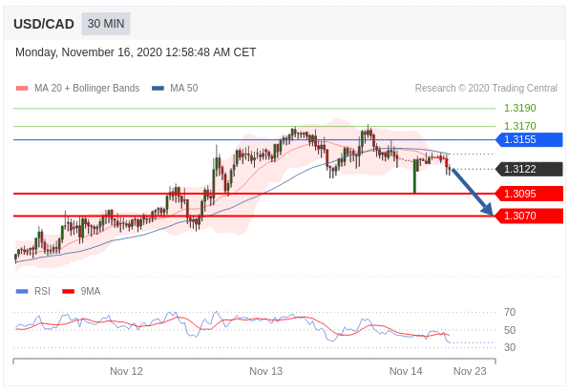Click the 1.3170 green resistance label

click(520, 126)
